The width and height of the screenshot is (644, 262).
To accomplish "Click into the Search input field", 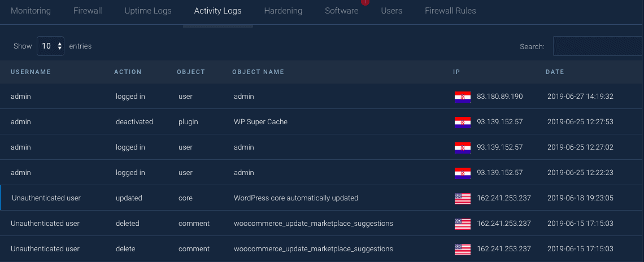I will [x=598, y=46].
